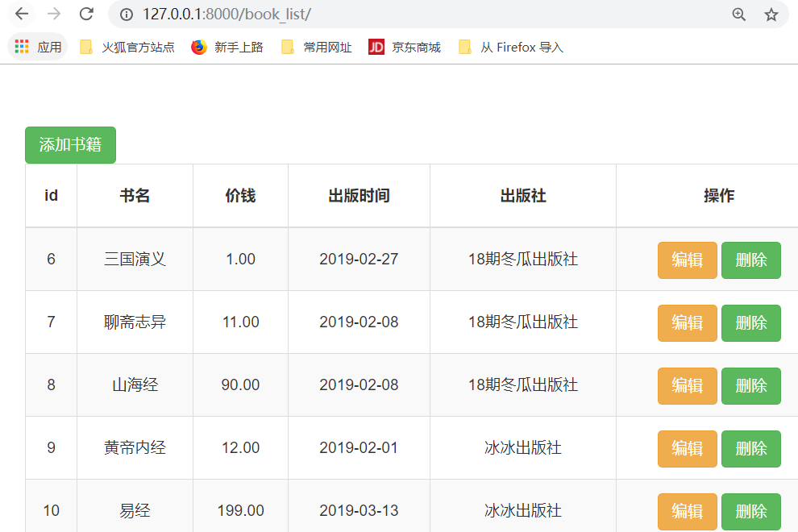Click the browser forward arrow
The height and width of the screenshot is (532, 798).
pyautogui.click(x=54, y=14)
